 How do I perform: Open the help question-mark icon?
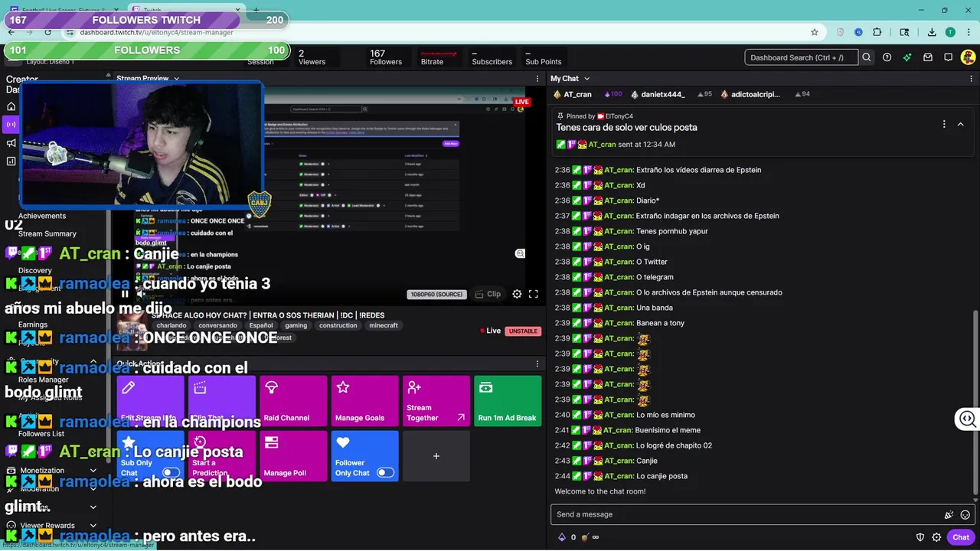coord(887,57)
